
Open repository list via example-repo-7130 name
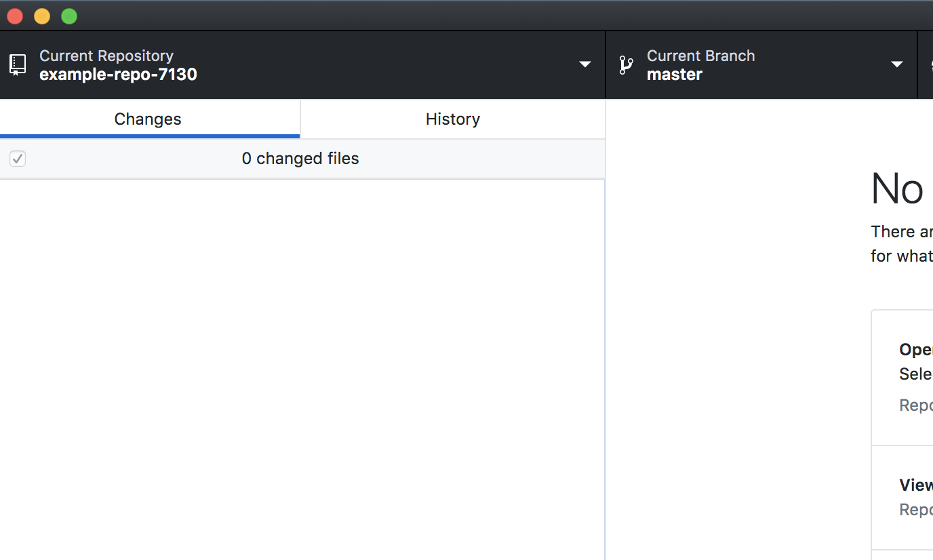coord(118,75)
